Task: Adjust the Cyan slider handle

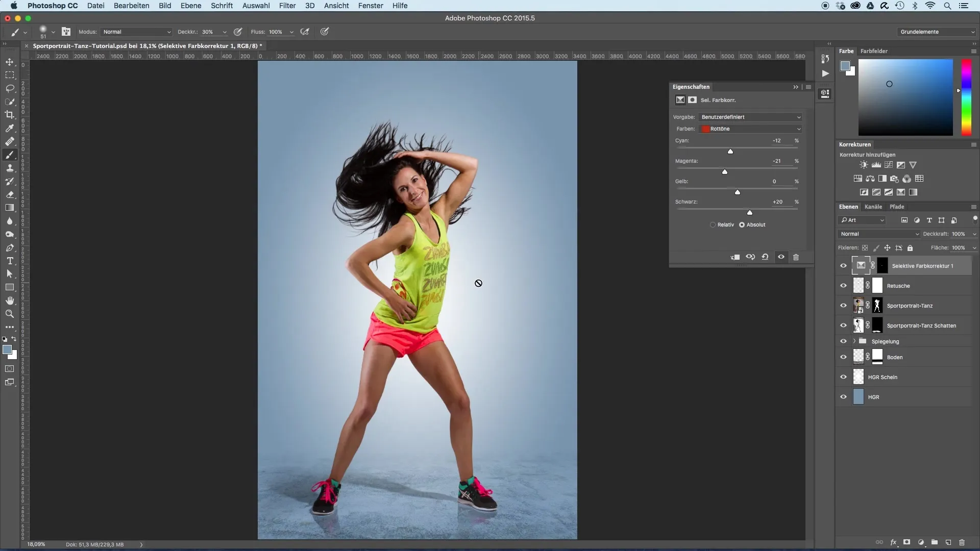Action: (x=730, y=151)
